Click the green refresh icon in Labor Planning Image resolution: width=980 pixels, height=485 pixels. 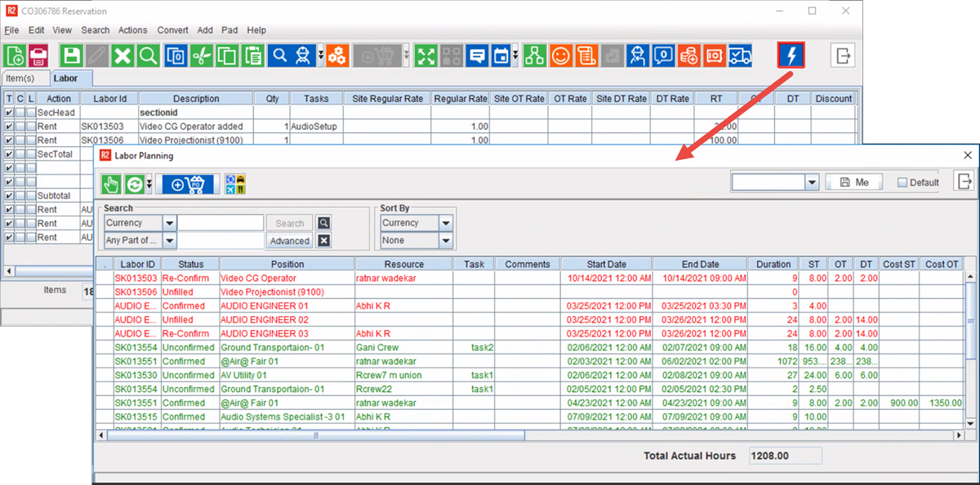coord(134,184)
